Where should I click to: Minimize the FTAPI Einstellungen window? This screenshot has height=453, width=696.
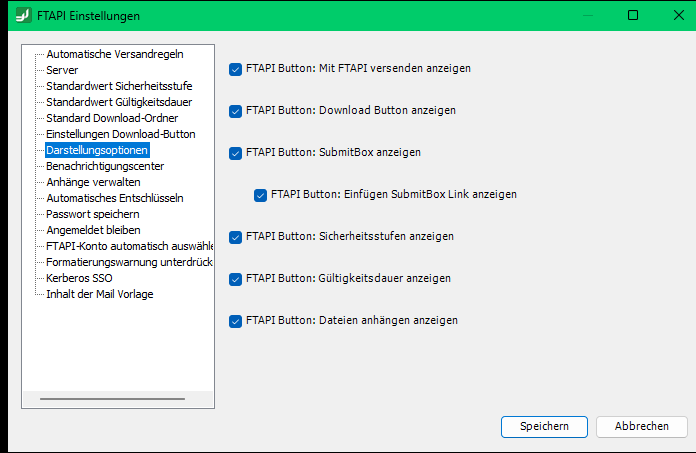[588, 15]
